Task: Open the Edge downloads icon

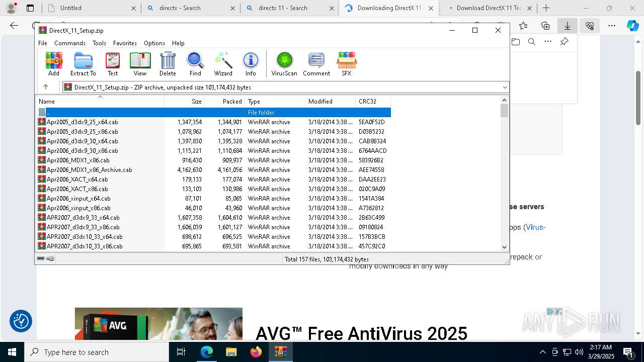Action: (568, 26)
